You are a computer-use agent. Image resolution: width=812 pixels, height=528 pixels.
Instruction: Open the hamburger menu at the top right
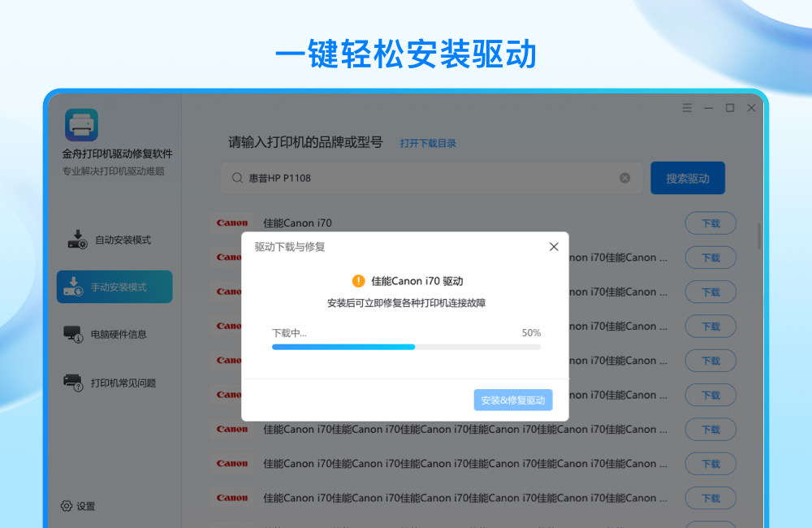686,106
